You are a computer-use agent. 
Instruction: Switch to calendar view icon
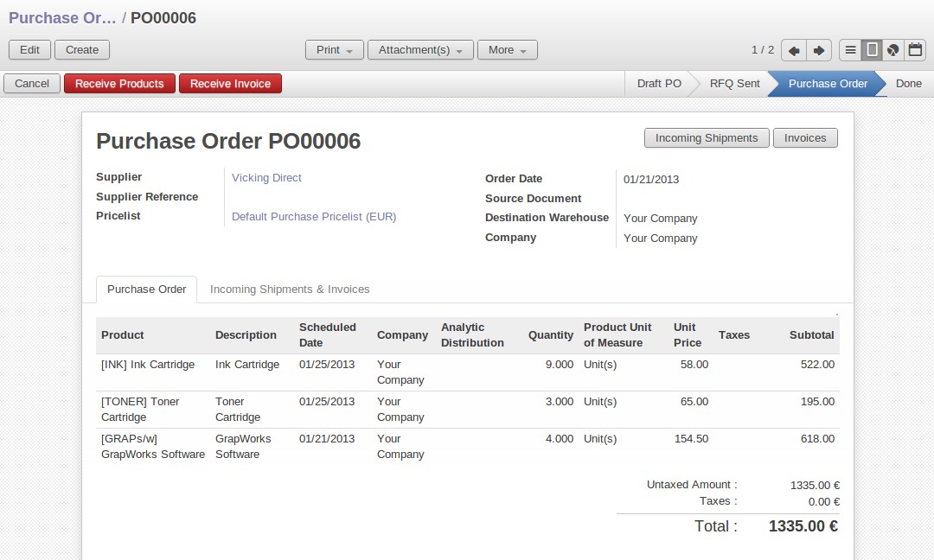pyautogui.click(x=915, y=50)
